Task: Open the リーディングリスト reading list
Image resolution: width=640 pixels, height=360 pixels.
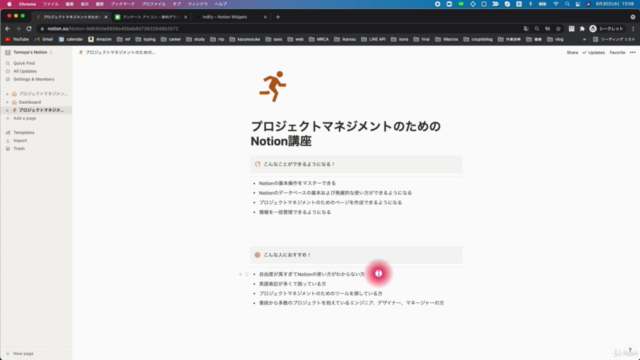Action: point(614,40)
